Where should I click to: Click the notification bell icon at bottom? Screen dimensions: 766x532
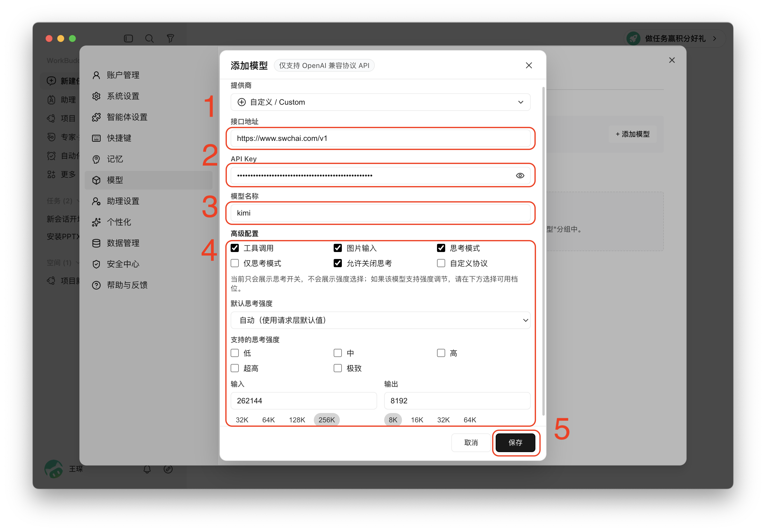coord(147,469)
